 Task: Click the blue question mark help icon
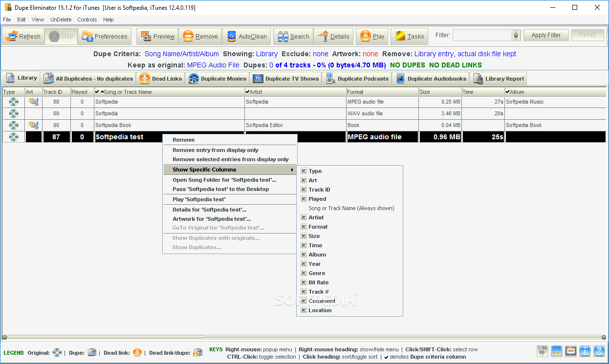pos(599,351)
